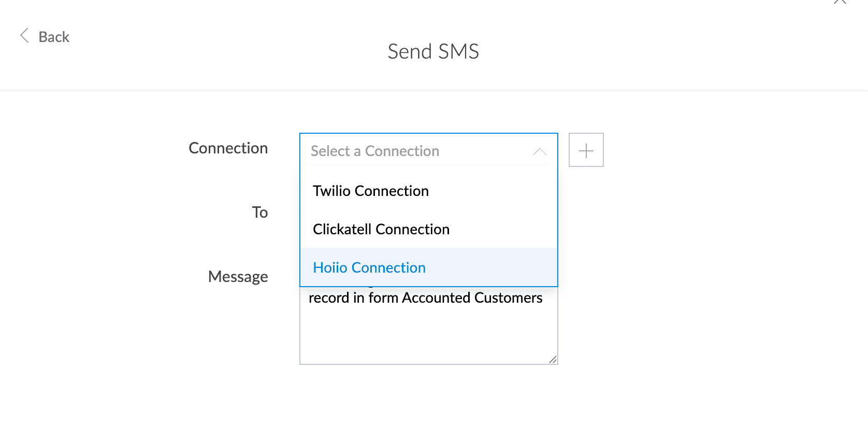Click the back arrow chevron icon

pos(24,36)
